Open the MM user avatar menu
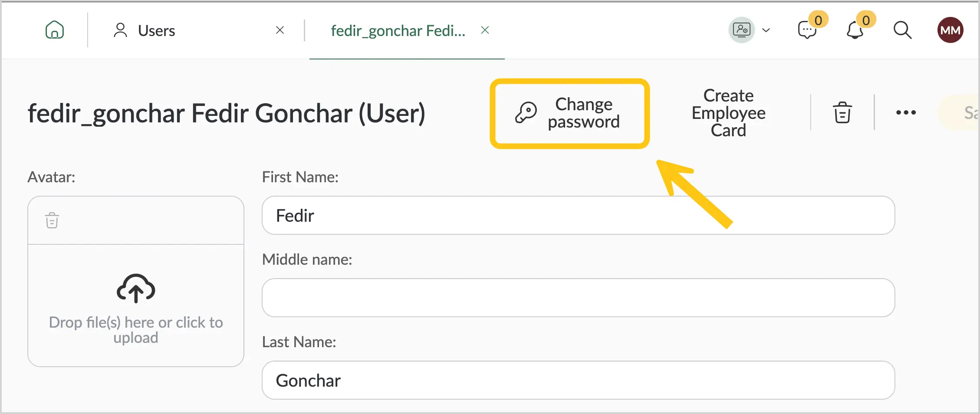The height and width of the screenshot is (414, 980). 950,30
